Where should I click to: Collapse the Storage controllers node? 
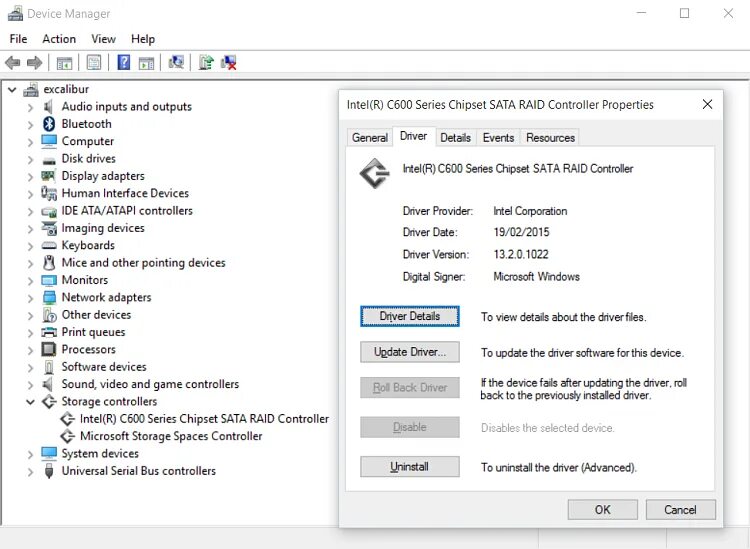(x=31, y=402)
